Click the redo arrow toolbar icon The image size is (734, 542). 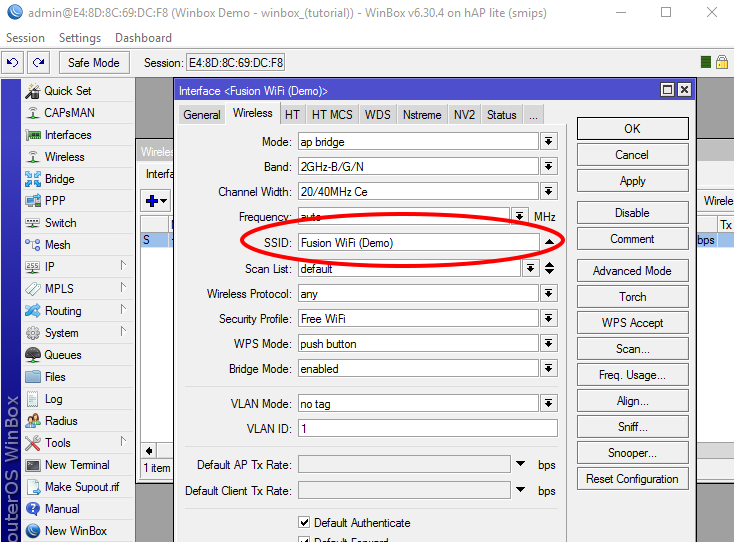(x=38, y=63)
